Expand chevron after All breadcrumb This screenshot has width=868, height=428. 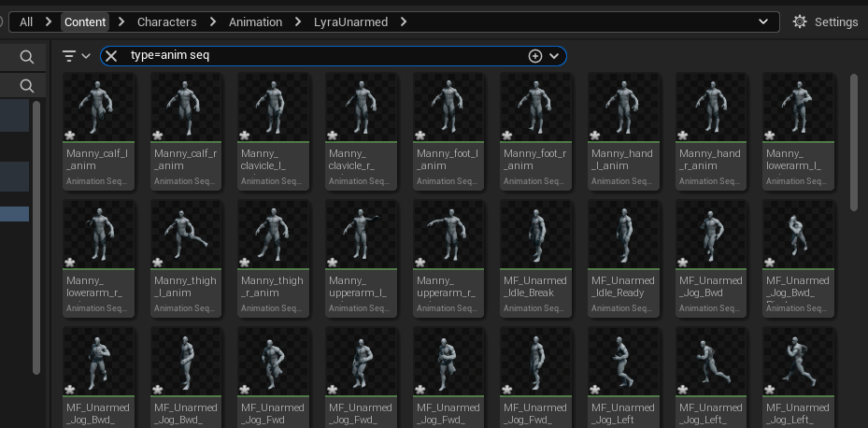[x=49, y=22]
